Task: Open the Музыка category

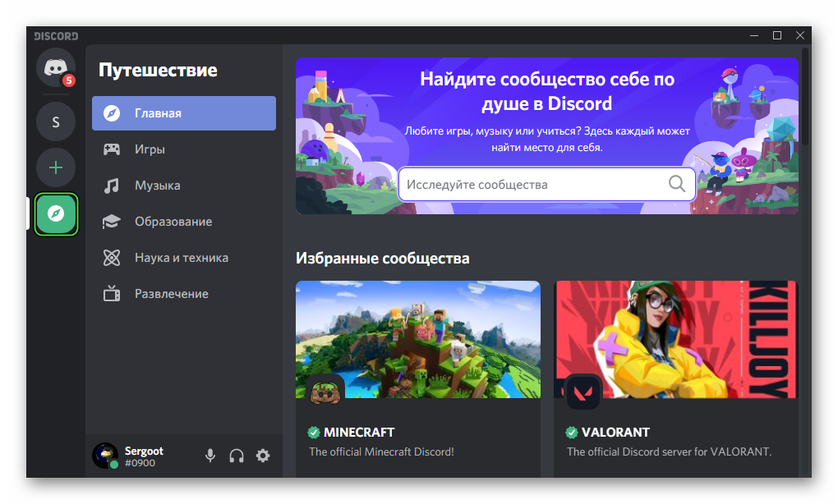Action: (184, 186)
